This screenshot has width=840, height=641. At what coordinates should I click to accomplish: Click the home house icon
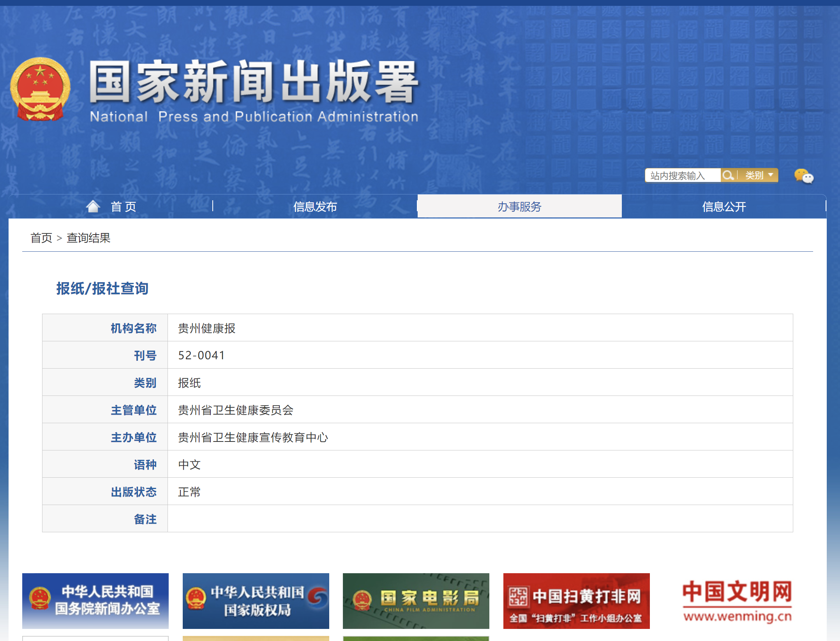93,206
